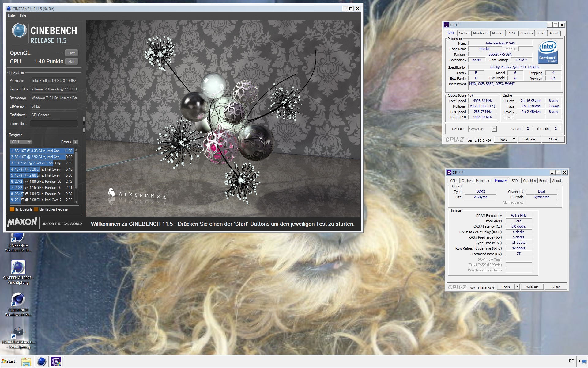Click the Ihr Ergebnis orange color swatch

point(12,209)
